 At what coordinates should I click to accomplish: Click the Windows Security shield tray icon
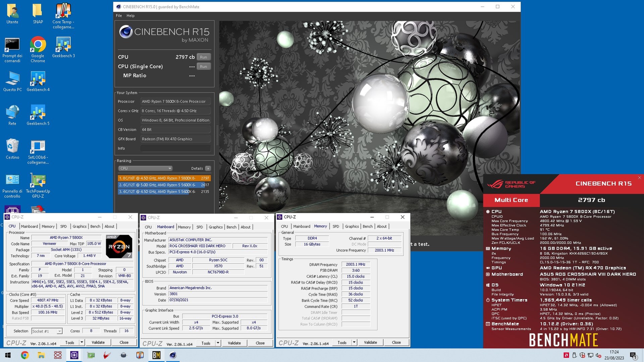click(582, 355)
